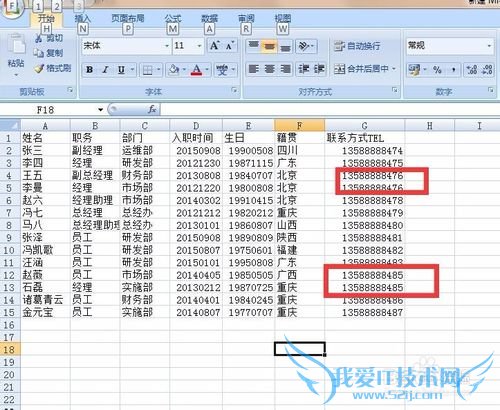This screenshot has height=410, width=500.
Task: Click the accounting number format icon
Action: pos(414,70)
